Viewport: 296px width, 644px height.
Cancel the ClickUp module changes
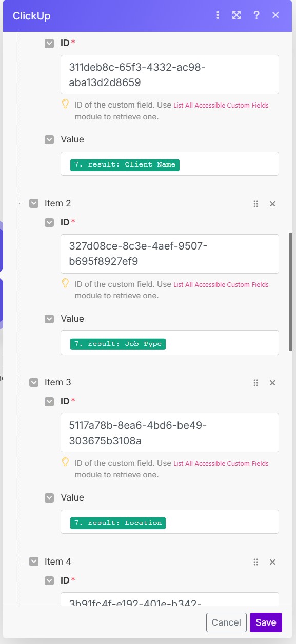pyautogui.click(x=226, y=622)
